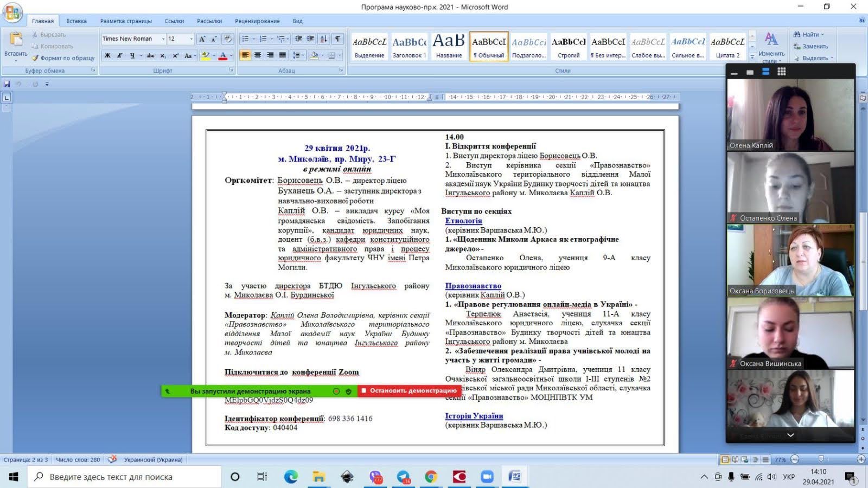
Task: Open font color dropdown arrow
Action: (231, 55)
